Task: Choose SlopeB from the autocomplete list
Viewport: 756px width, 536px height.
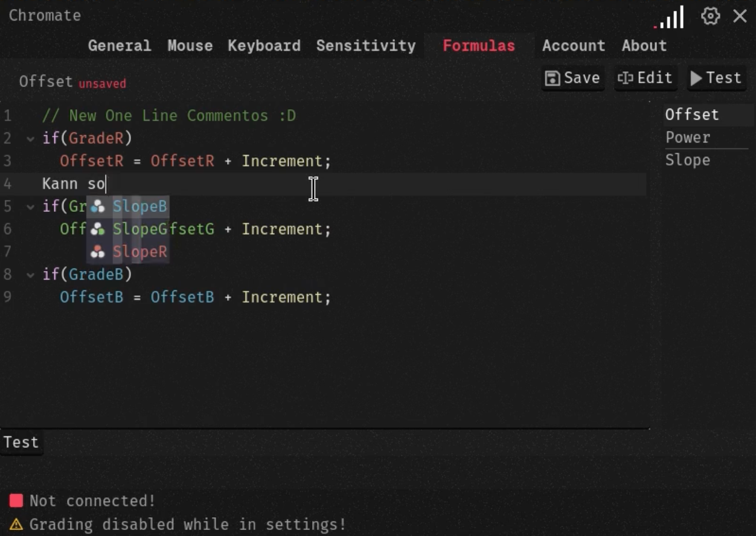Action: coord(139,206)
